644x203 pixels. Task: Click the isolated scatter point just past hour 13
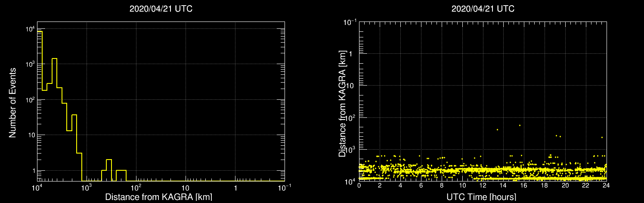tap(497, 129)
